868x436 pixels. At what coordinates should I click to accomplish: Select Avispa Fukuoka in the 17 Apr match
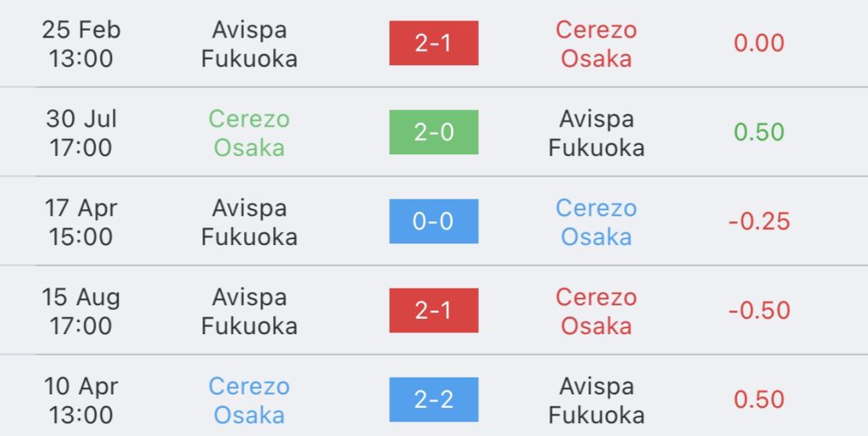click(249, 222)
